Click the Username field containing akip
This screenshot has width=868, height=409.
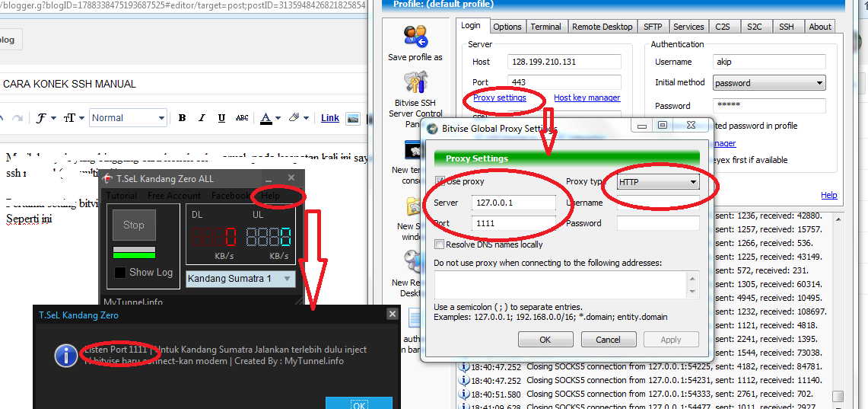(x=769, y=62)
